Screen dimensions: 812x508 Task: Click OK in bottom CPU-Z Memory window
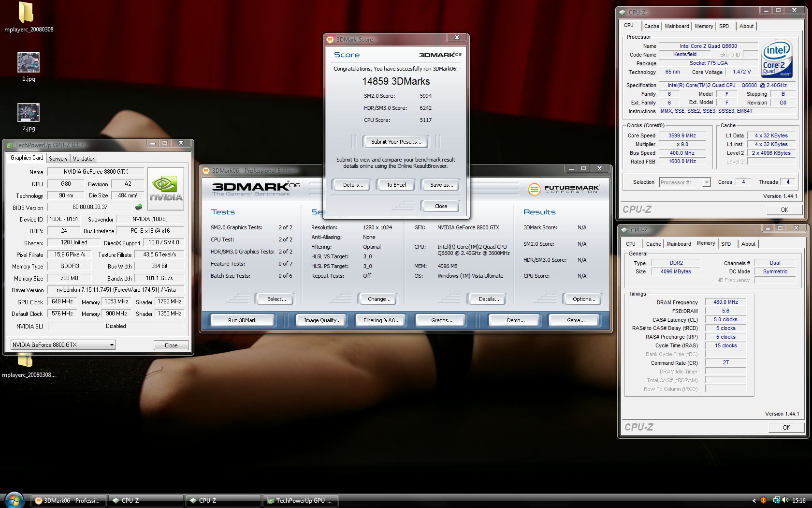pyautogui.click(x=786, y=428)
